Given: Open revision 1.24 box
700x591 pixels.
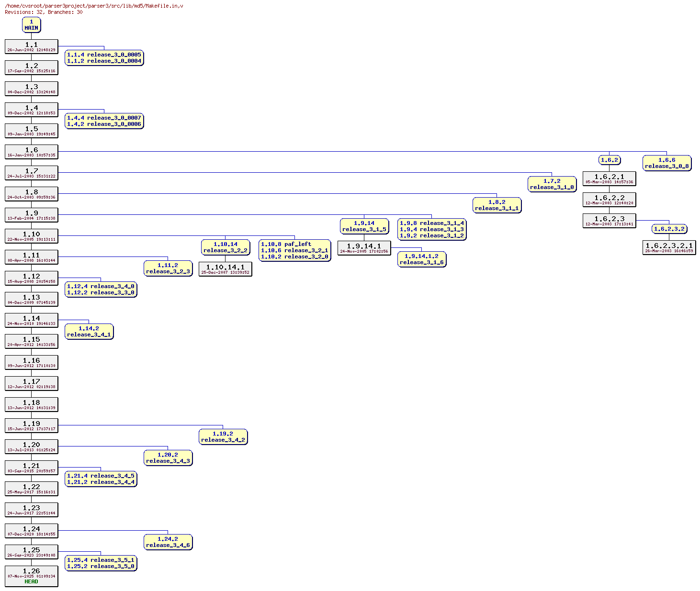Looking at the screenshot, I should pos(32,531).
